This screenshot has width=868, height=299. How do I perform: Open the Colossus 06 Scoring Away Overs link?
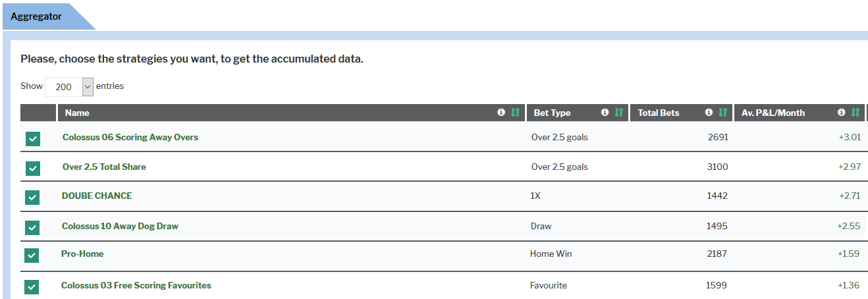pyautogui.click(x=130, y=137)
